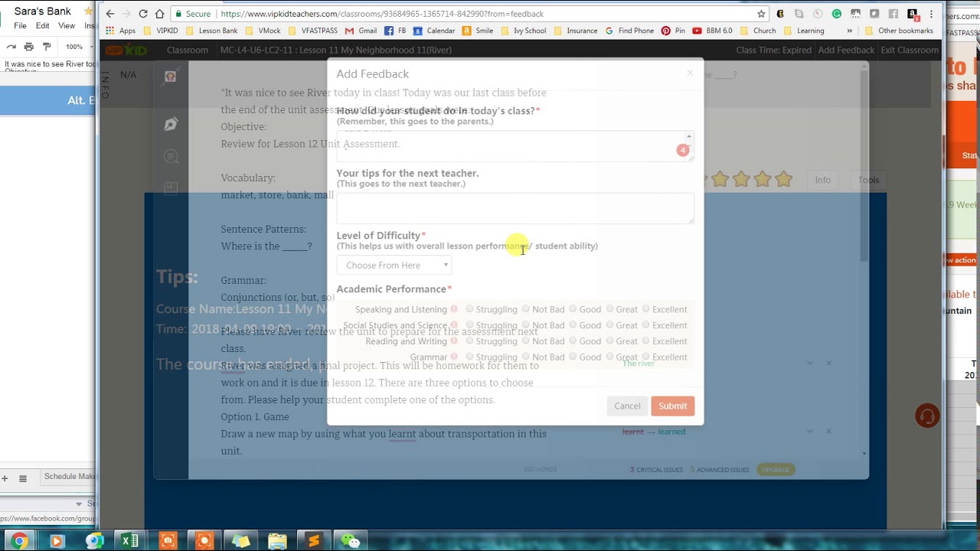Show more hidden bookmarks chevron
This screenshot has height=551, width=980.
click(850, 31)
